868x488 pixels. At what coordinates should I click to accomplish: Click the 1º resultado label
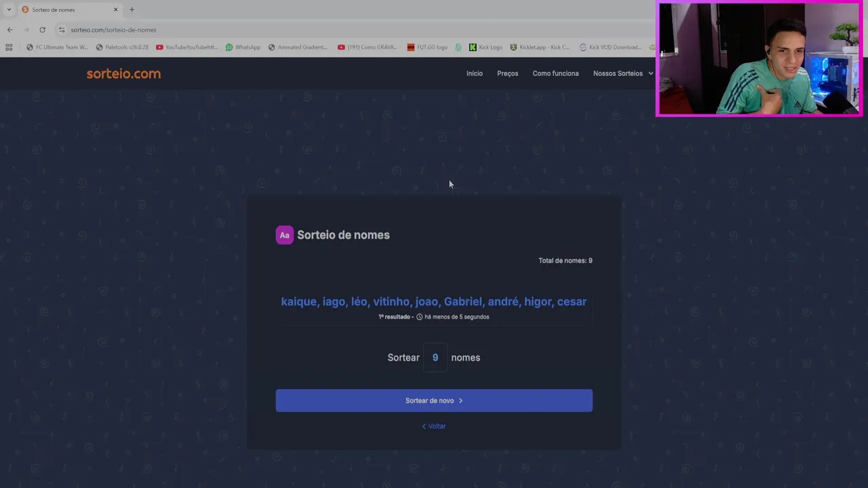point(394,317)
